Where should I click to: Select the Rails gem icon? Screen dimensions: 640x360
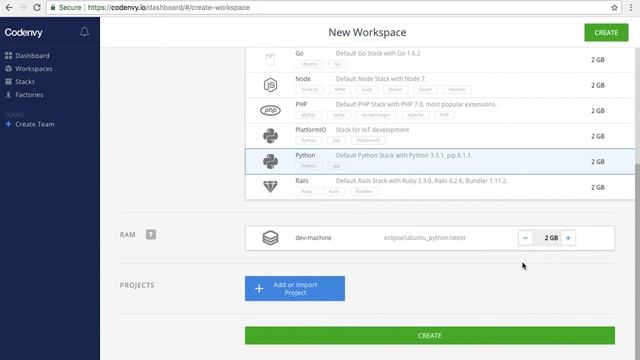click(270, 187)
